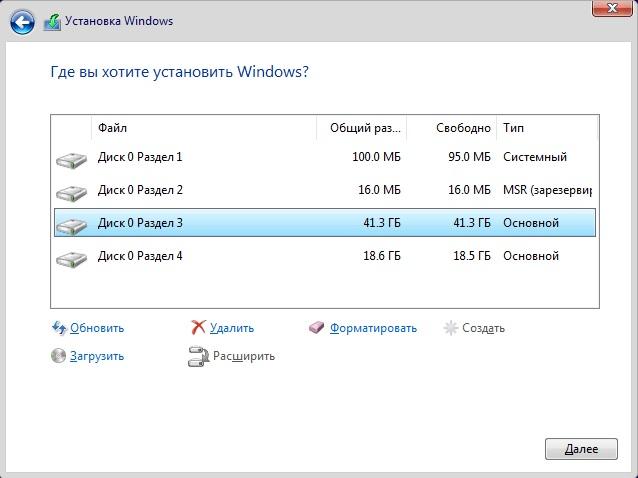Select row Диск 0 Раздел 2
The width and height of the screenshot is (638, 478).
325,190
